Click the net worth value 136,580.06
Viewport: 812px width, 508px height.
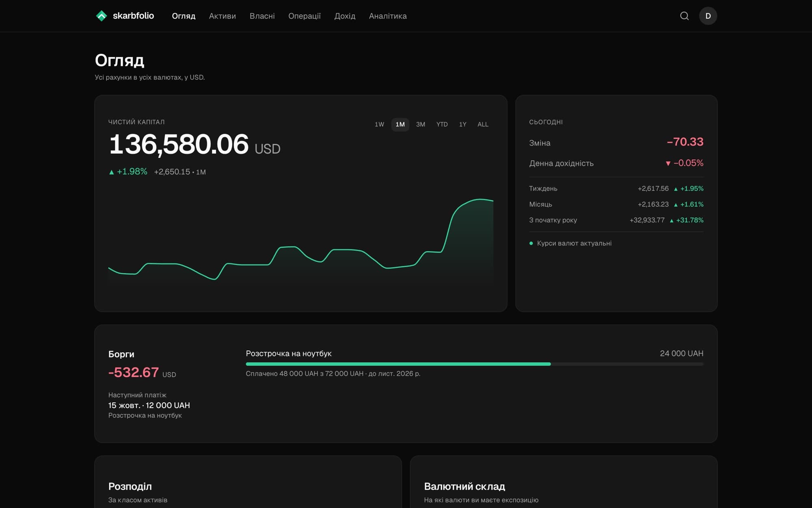pos(179,144)
